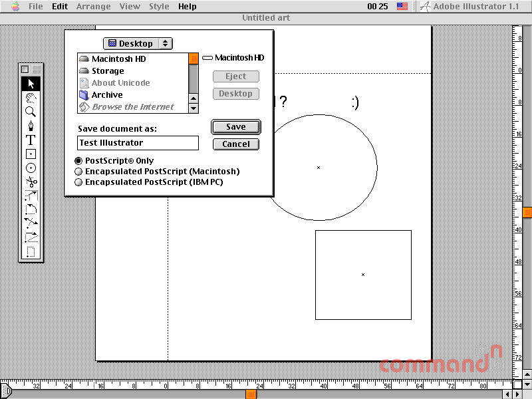Click the file list scrollbar thumb

click(x=194, y=59)
